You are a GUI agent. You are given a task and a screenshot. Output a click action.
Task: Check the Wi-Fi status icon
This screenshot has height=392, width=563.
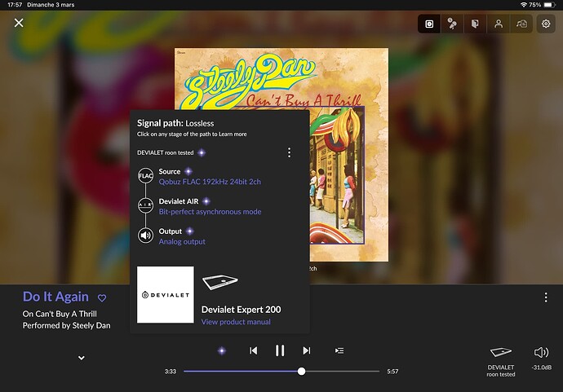point(524,5)
